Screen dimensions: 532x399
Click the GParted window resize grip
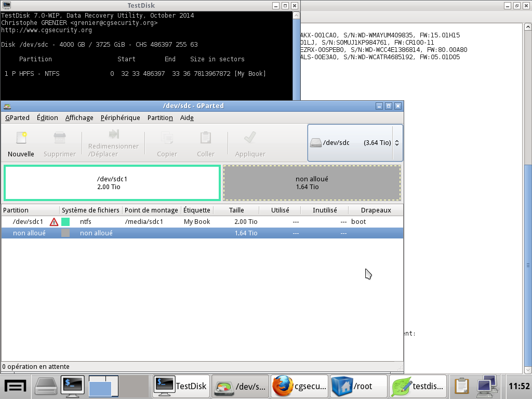click(400, 367)
